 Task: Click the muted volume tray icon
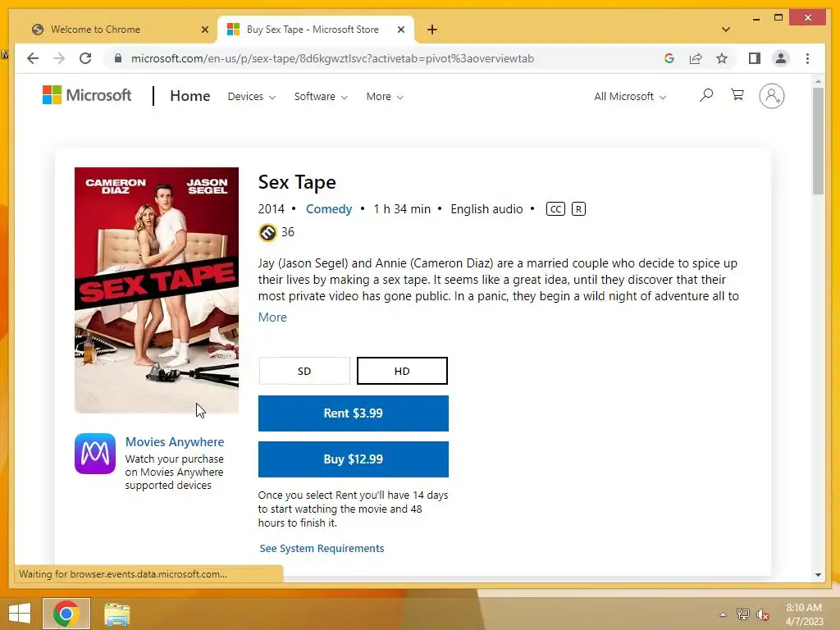(762, 614)
